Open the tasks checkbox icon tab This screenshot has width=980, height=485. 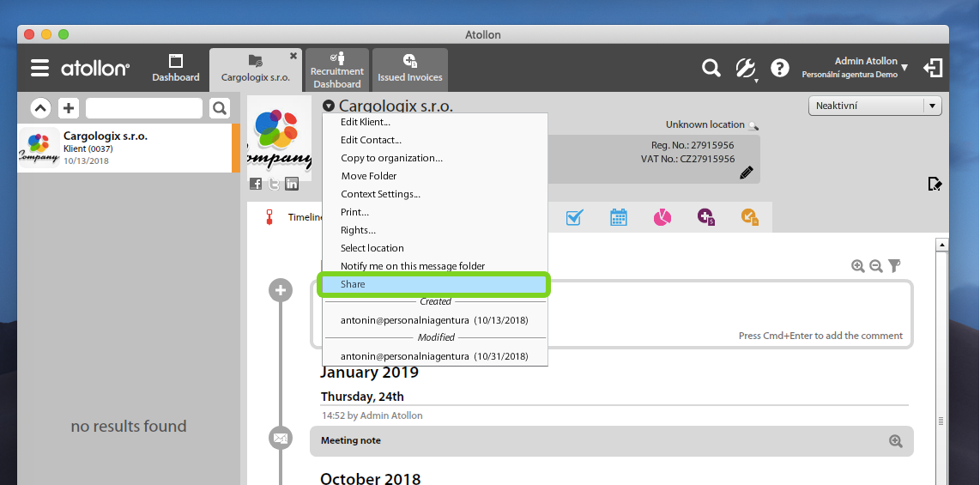coord(574,218)
